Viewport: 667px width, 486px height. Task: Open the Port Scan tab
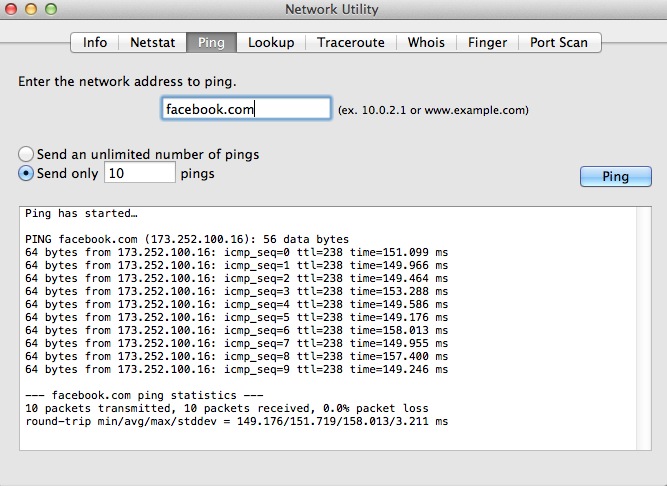coord(559,42)
